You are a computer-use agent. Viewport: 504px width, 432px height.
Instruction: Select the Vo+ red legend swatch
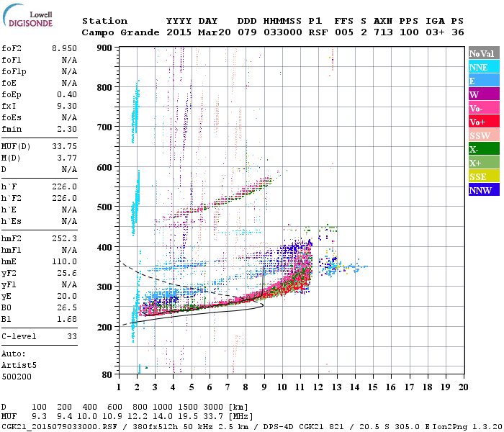click(x=484, y=122)
